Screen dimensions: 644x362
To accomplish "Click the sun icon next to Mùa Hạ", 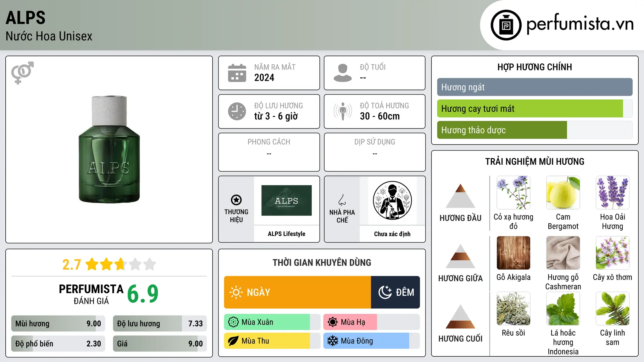I will point(333,322).
